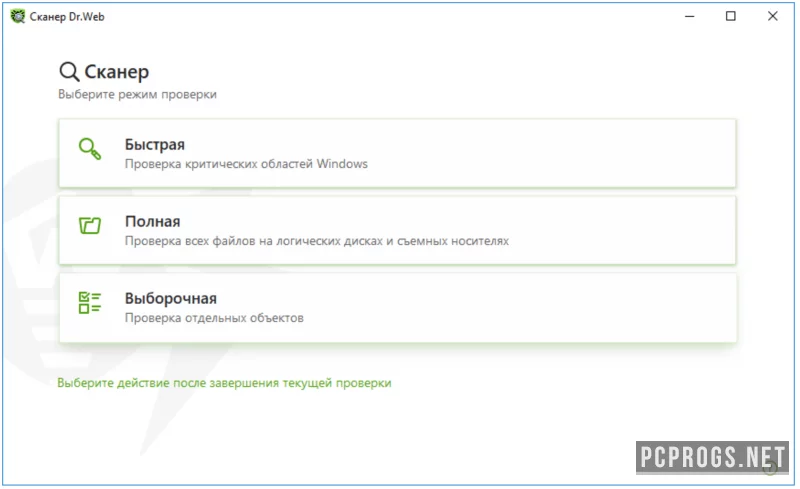Start the Полная full scan
The image size is (800, 489).
(397, 230)
